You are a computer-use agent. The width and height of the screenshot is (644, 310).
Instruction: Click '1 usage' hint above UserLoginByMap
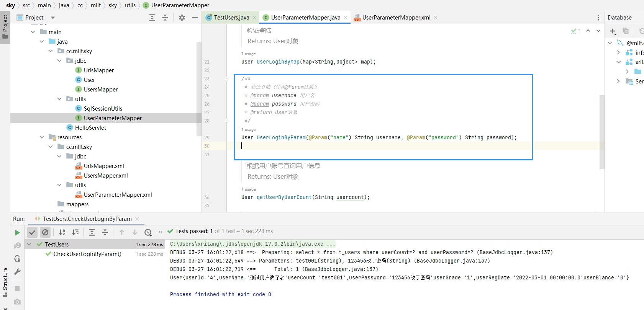pos(249,54)
